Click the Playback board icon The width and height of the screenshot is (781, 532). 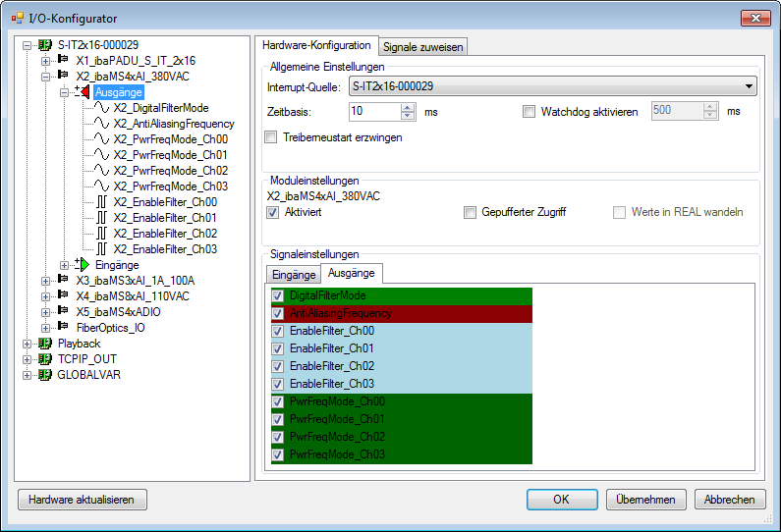[x=45, y=344]
